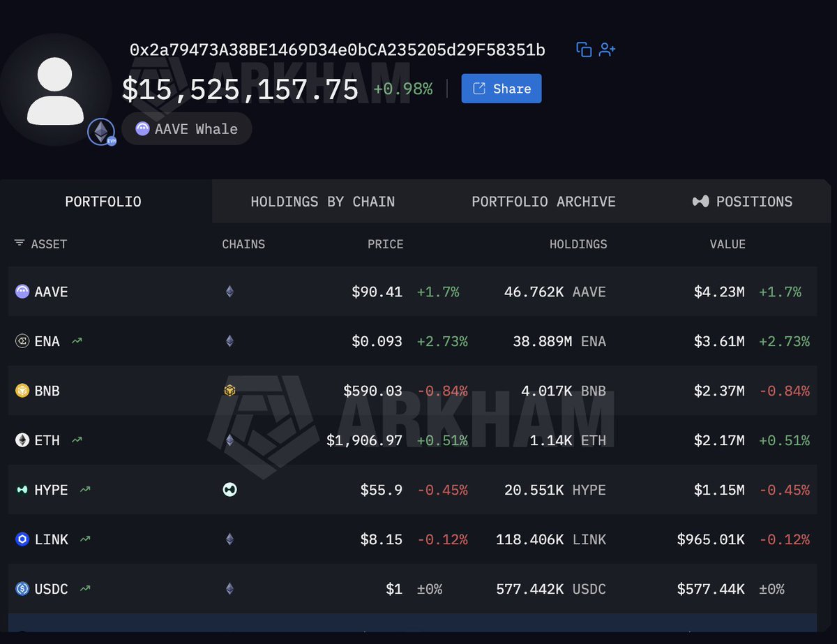Click the $4.23M AAVE value
Viewport: 837px width, 644px height.
click(x=719, y=292)
